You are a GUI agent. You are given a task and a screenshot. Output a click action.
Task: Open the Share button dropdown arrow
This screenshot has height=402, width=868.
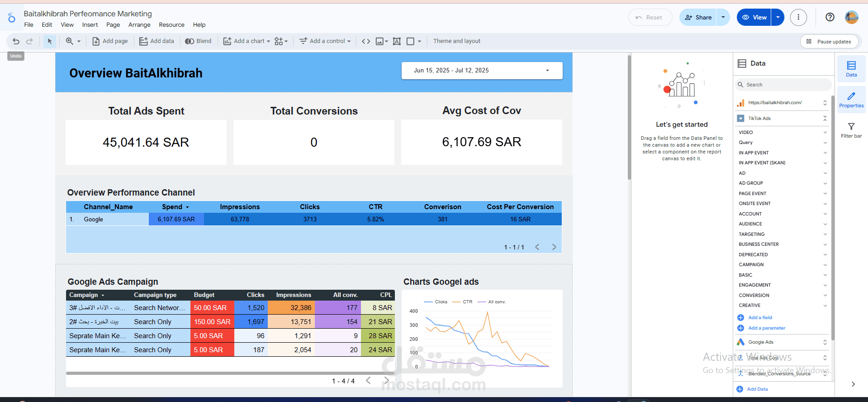[723, 17]
